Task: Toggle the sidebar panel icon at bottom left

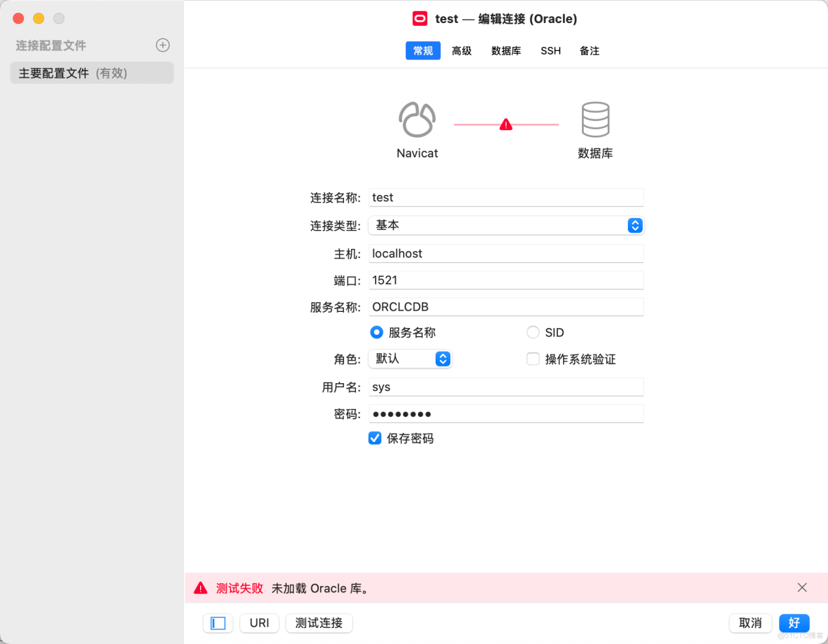Action: coord(217,623)
